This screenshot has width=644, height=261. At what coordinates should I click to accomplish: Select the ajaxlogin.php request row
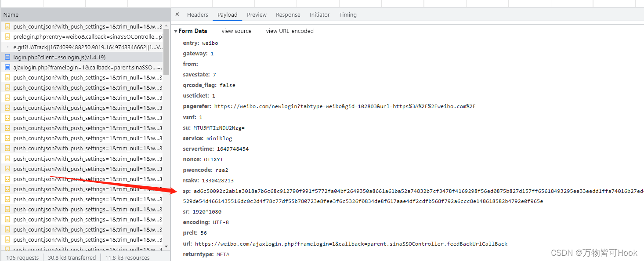coord(82,67)
